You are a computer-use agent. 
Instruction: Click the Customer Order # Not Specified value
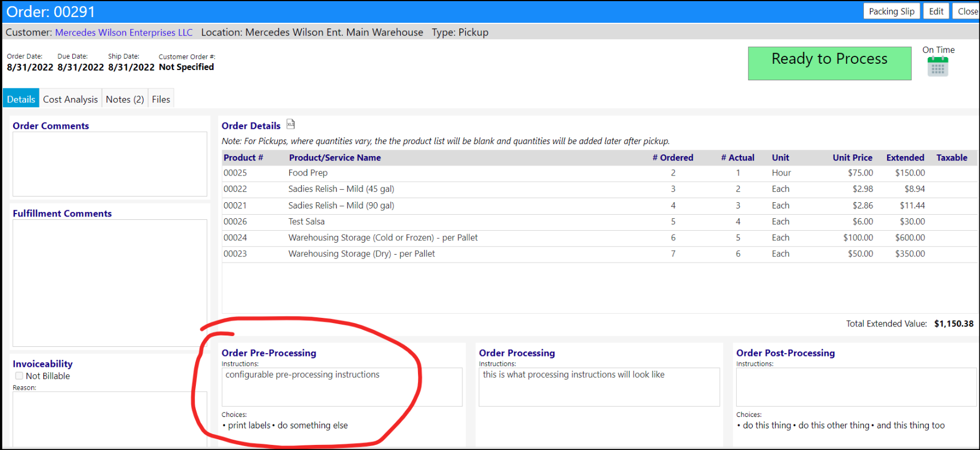[186, 67]
